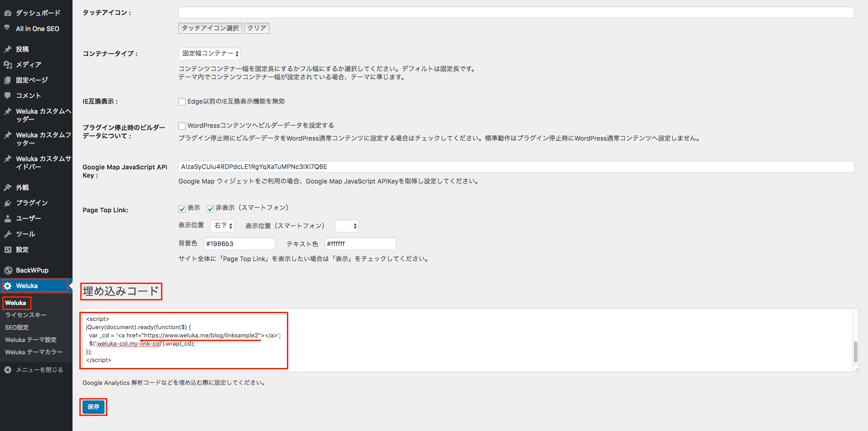The height and width of the screenshot is (431, 868).
Task: Click the クリア button
Action: click(257, 28)
